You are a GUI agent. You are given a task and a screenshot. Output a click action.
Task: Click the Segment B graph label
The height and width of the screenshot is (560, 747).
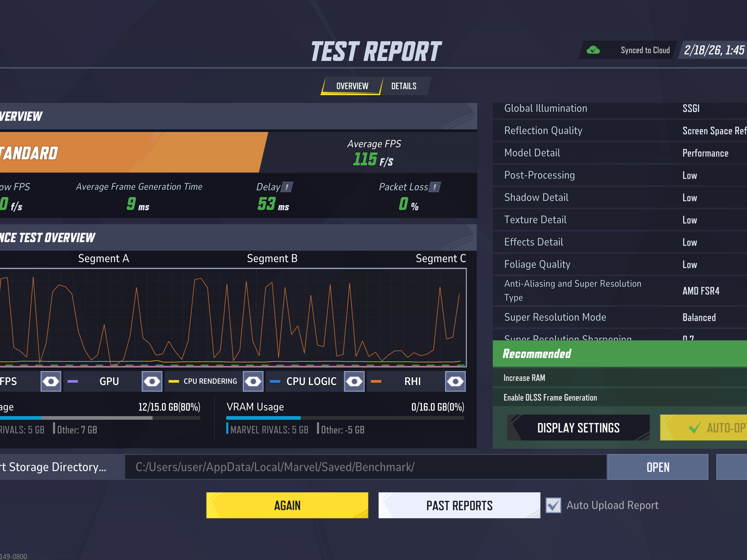point(272,258)
